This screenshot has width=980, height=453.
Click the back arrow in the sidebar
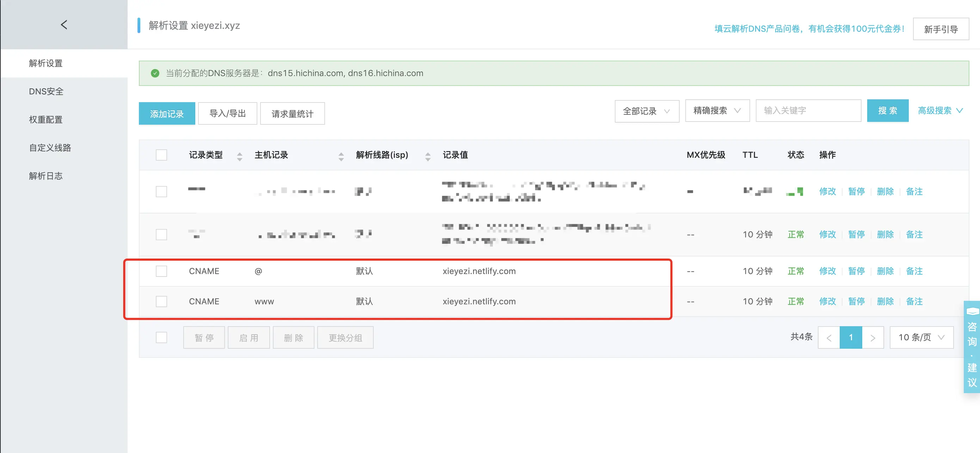63,24
